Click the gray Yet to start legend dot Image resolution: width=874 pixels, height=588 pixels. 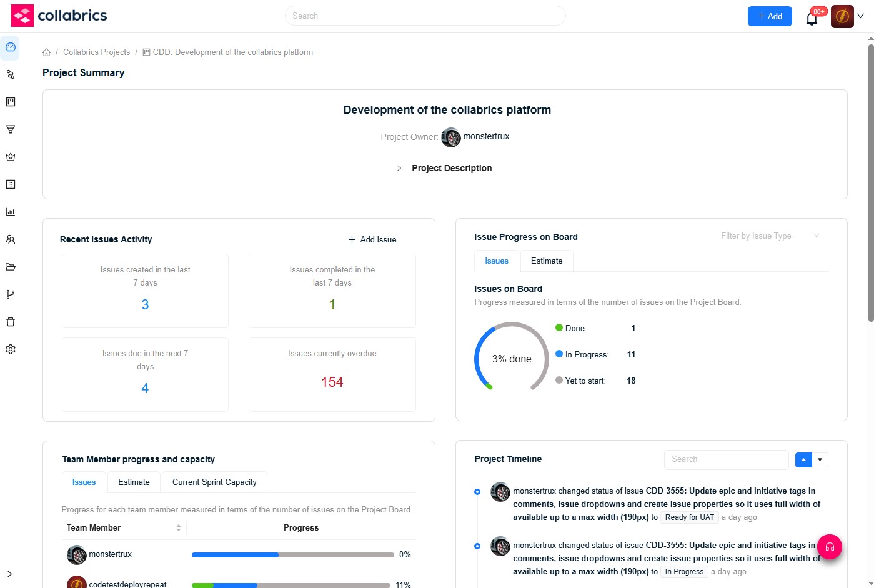559,380
